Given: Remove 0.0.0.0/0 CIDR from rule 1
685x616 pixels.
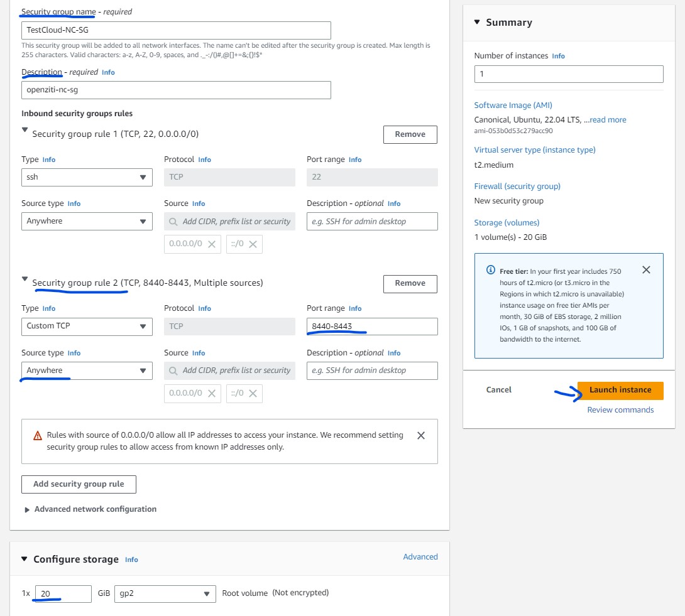Looking at the screenshot, I should (x=212, y=244).
